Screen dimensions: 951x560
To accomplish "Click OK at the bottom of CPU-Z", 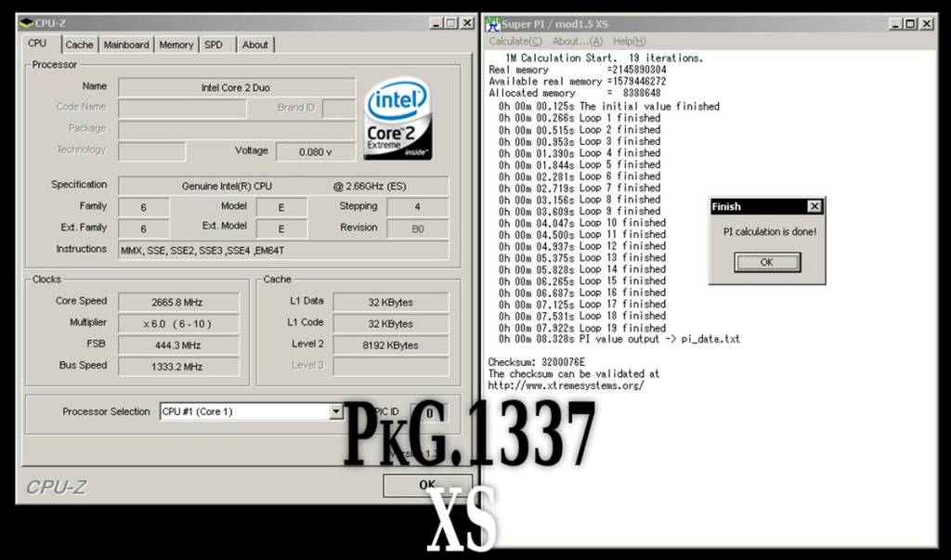I will pyautogui.click(x=427, y=485).
